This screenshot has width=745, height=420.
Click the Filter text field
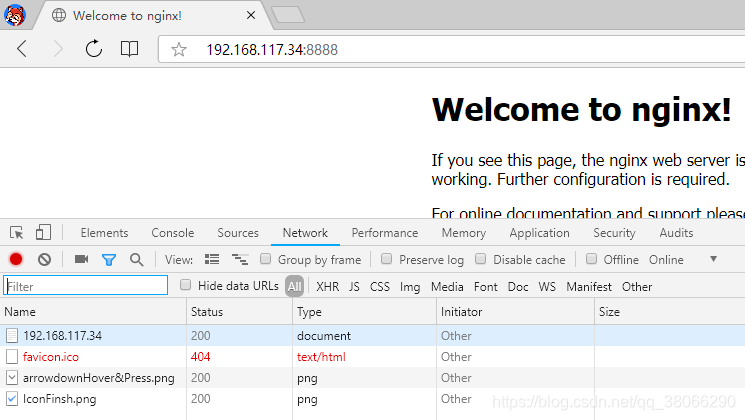(x=86, y=286)
